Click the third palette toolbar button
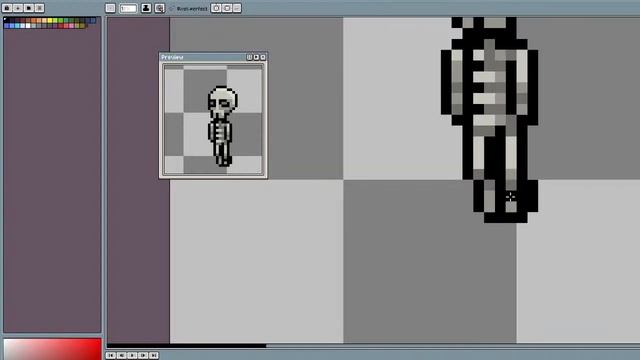 pyautogui.click(x=29, y=8)
